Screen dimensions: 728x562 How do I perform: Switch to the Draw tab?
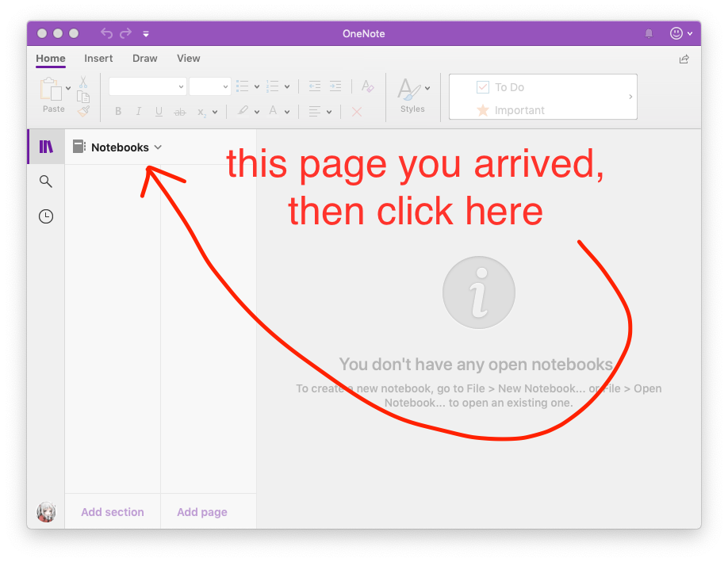pyautogui.click(x=145, y=59)
